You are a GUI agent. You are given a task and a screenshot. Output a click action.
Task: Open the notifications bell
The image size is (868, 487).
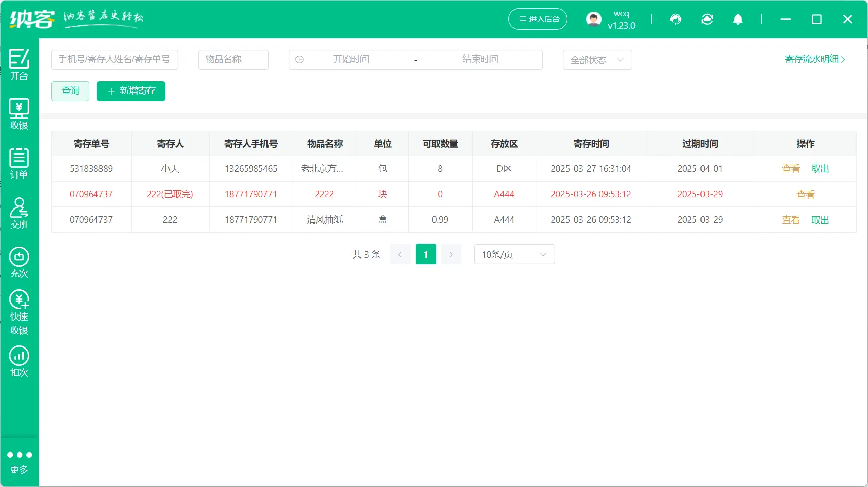pos(738,19)
